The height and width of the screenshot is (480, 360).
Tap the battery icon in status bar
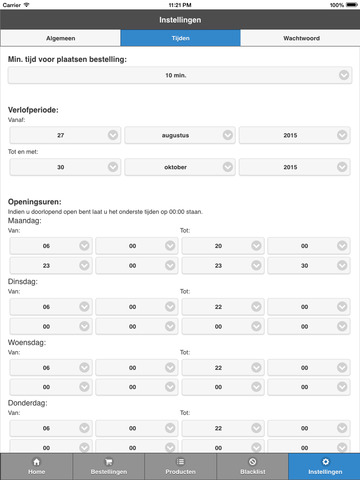tap(352, 5)
